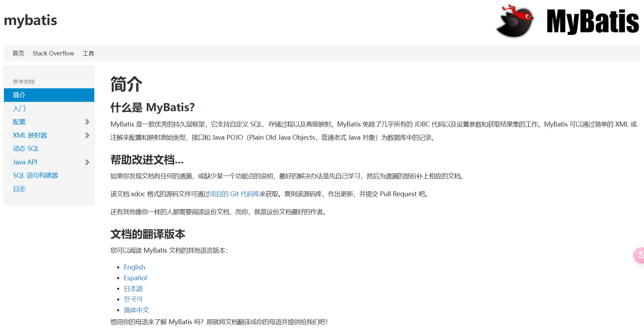The image size is (644, 336).
Task: Switch to Español documentation
Action: tap(135, 278)
